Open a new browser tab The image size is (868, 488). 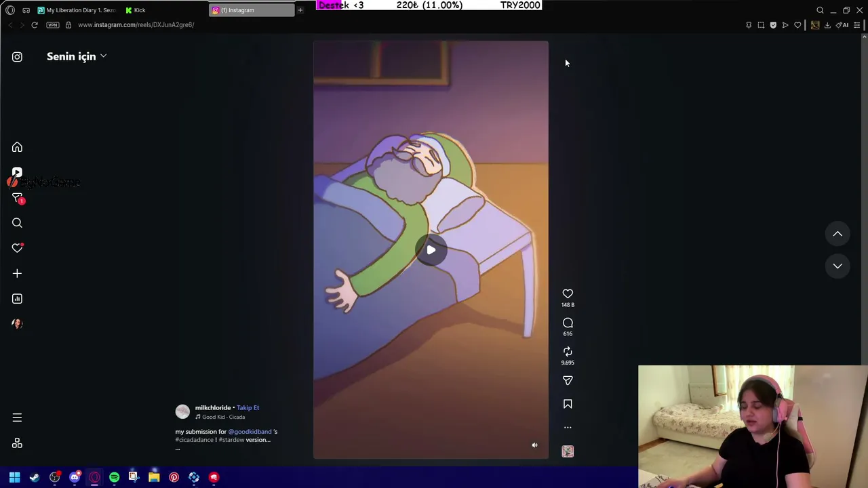300,10
